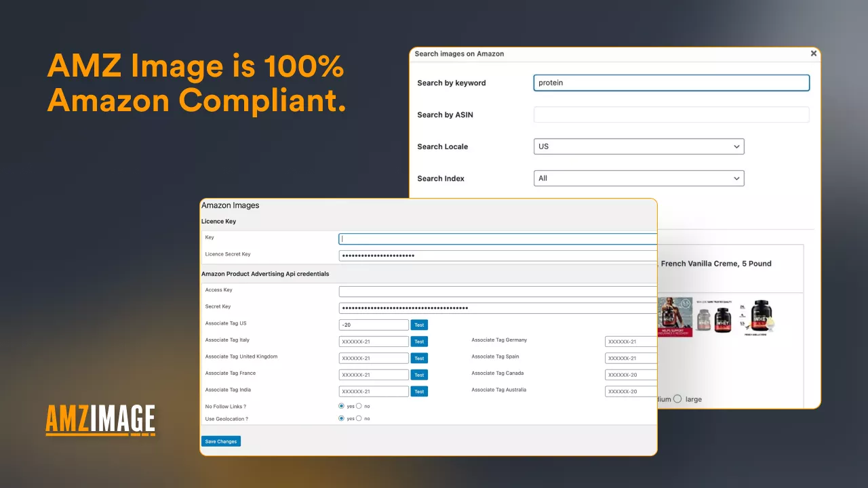The image size is (868, 488).
Task: Open the Search Locale dropdown
Action: pyautogui.click(x=639, y=146)
